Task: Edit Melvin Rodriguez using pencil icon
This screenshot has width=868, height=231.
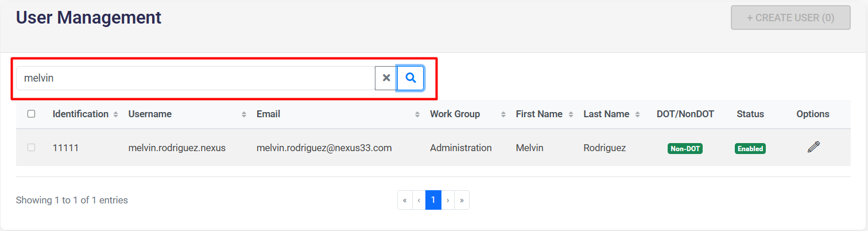Action: (813, 148)
